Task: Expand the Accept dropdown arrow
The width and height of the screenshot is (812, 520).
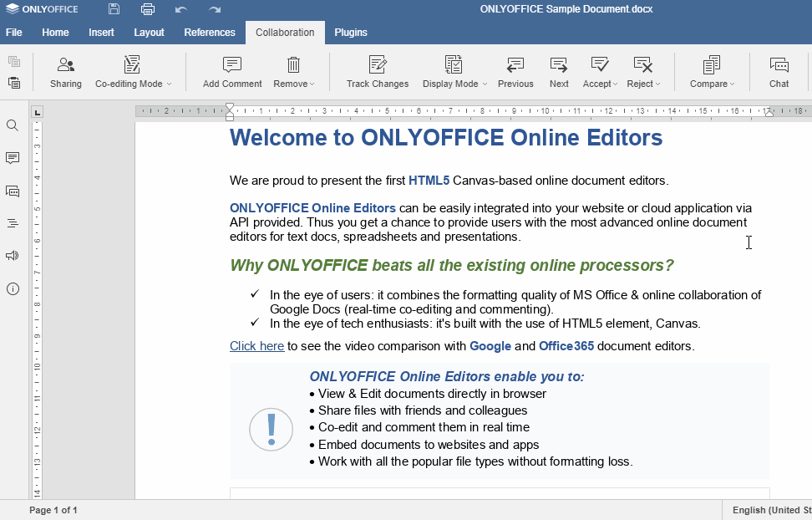Action: [615, 84]
